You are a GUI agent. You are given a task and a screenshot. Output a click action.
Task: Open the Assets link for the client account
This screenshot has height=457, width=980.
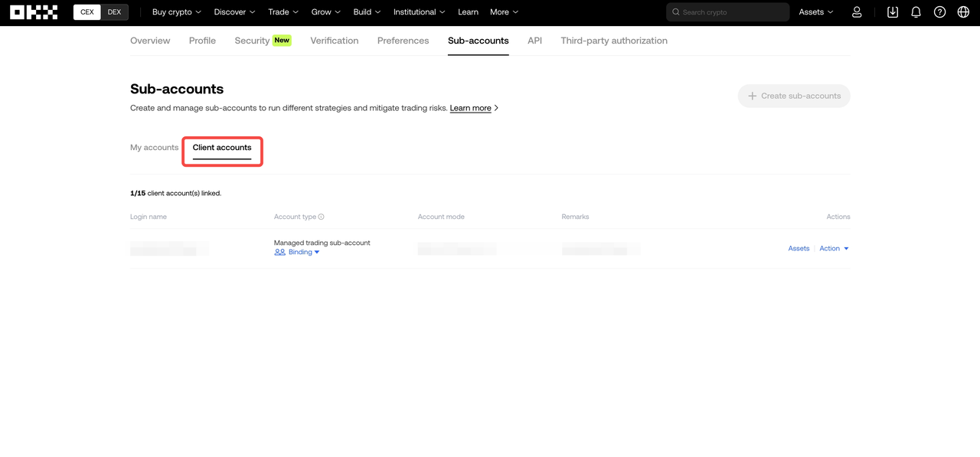[x=799, y=248]
